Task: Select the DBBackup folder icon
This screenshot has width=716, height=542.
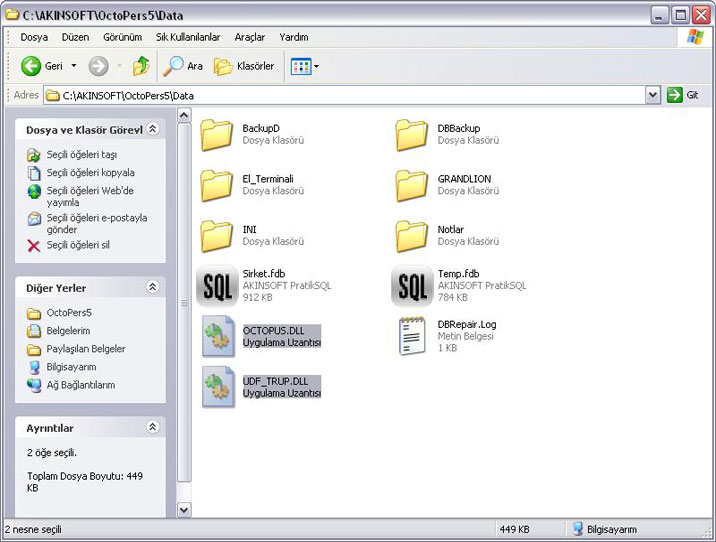Action: [411, 135]
